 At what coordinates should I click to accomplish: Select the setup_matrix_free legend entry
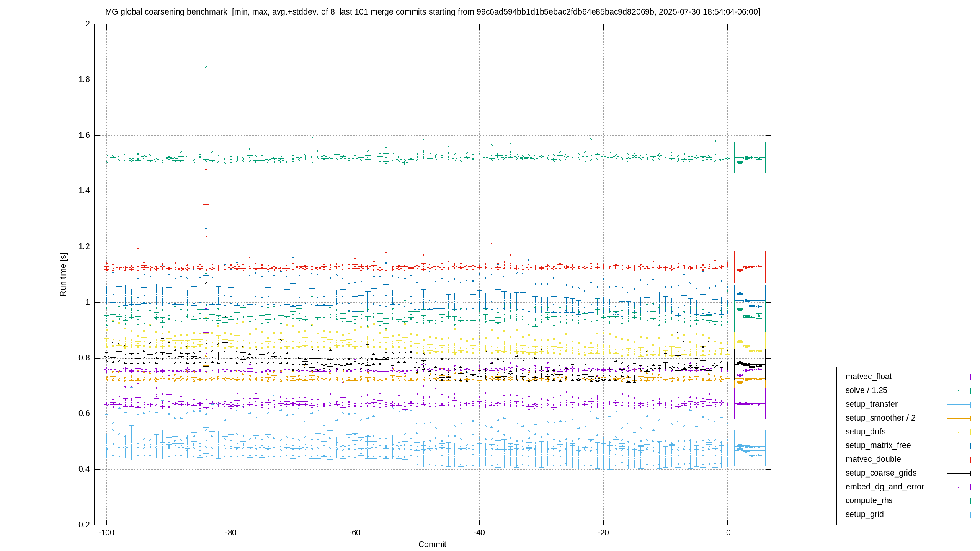(x=878, y=445)
